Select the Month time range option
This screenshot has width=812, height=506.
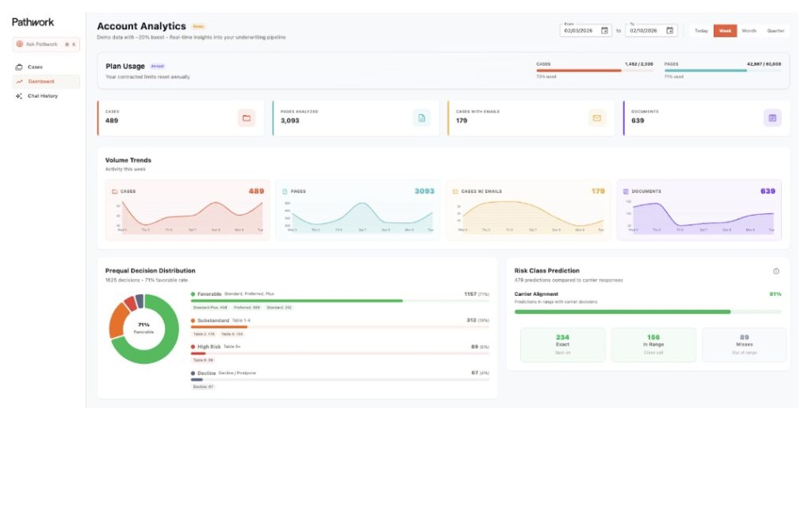tap(749, 31)
